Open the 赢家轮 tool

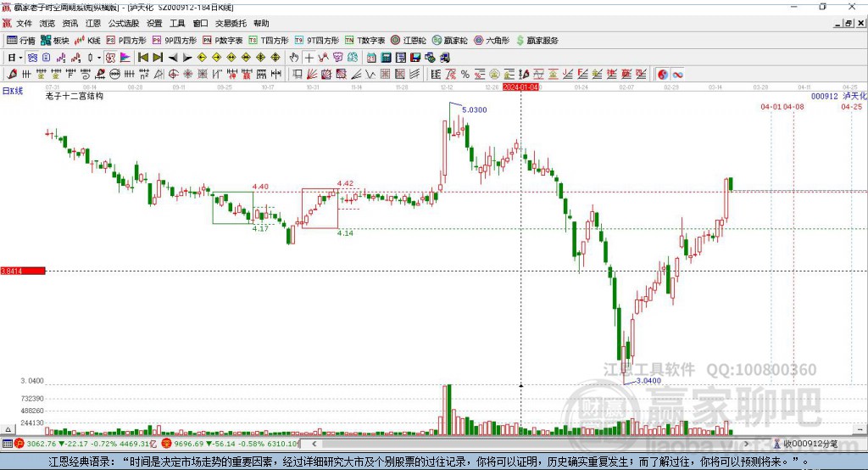coord(450,41)
